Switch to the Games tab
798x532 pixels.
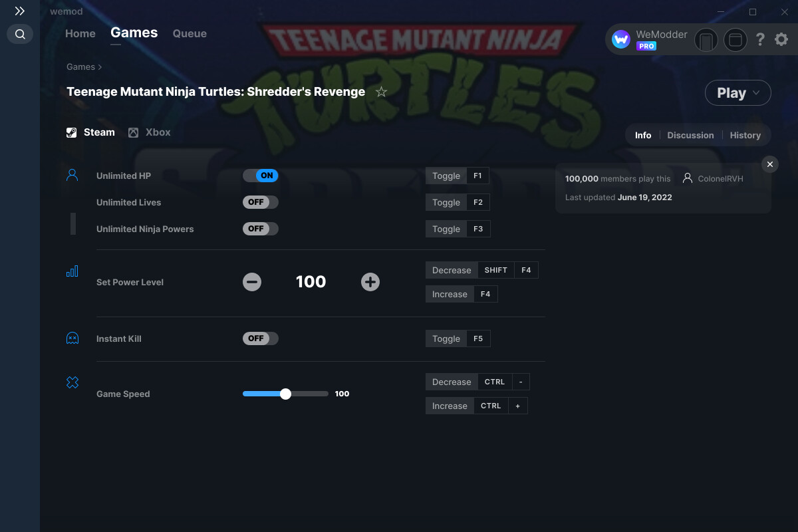click(x=134, y=33)
